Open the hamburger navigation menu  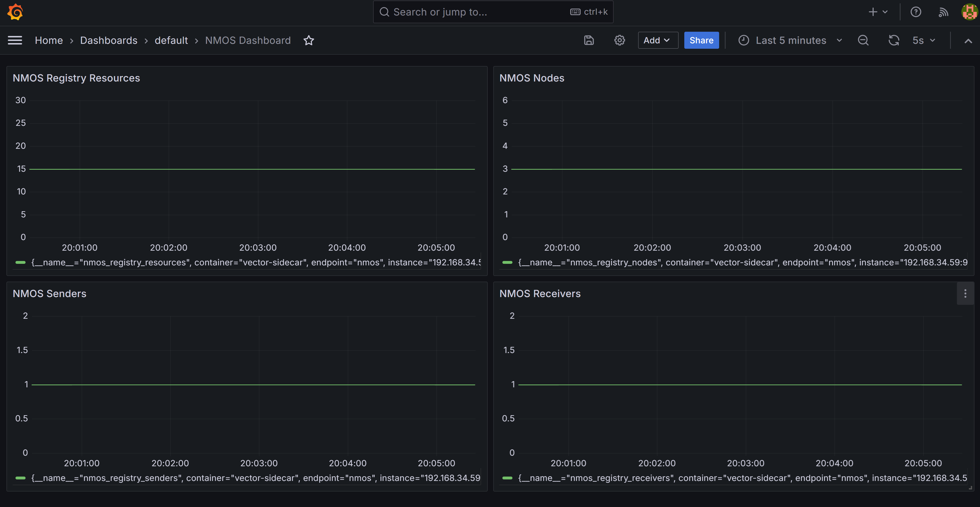pyautogui.click(x=15, y=40)
